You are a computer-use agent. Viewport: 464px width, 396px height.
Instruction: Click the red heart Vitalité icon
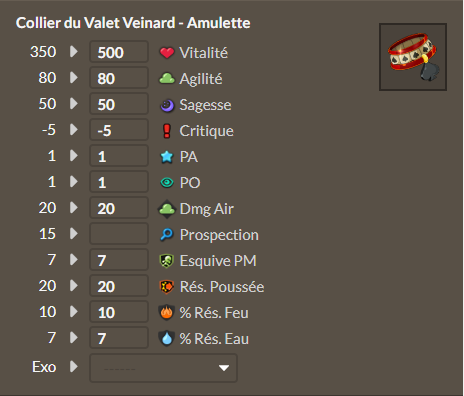click(167, 53)
